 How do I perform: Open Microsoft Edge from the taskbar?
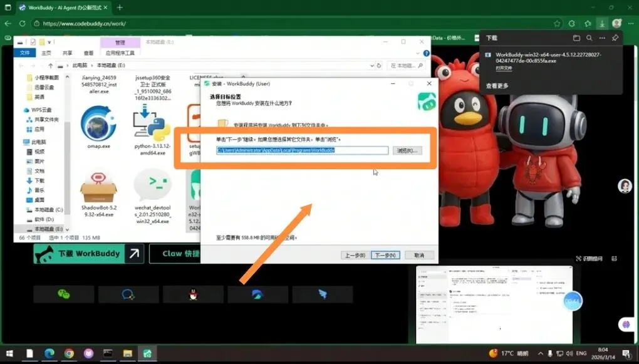pyautogui.click(x=49, y=353)
